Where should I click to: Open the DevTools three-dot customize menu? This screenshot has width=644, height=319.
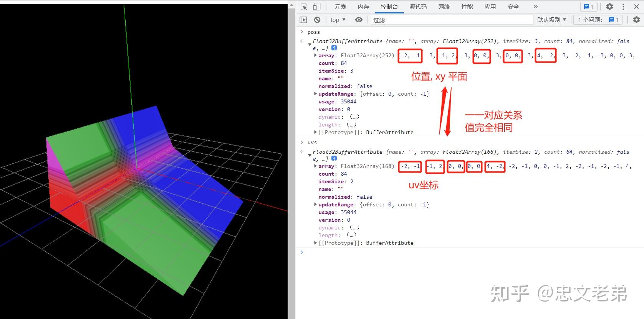pos(623,7)
